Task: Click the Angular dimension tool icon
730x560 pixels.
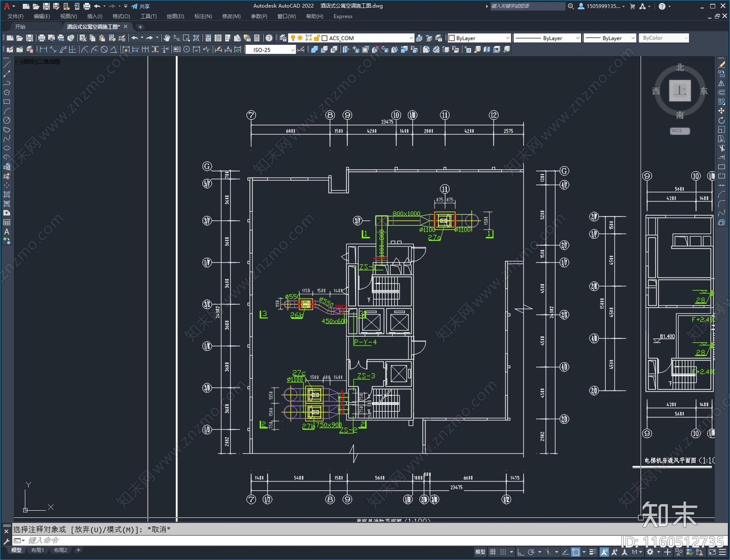Action: [x=114, y=49]
